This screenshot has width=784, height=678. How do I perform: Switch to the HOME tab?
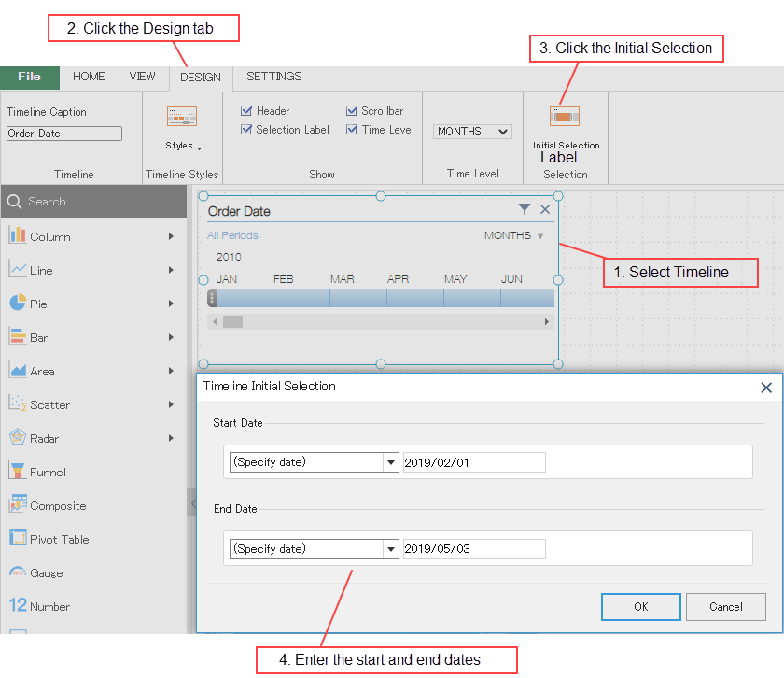[x=89, y=77]
